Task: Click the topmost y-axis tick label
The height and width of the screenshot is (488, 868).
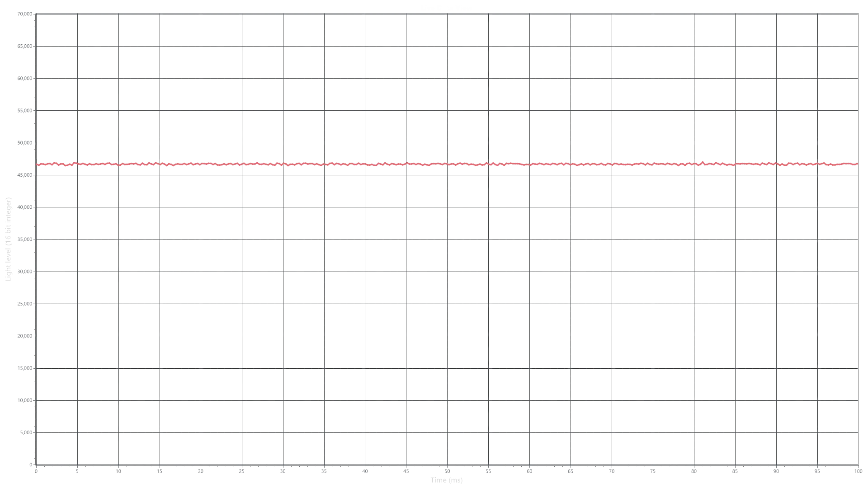Action: 24,15
